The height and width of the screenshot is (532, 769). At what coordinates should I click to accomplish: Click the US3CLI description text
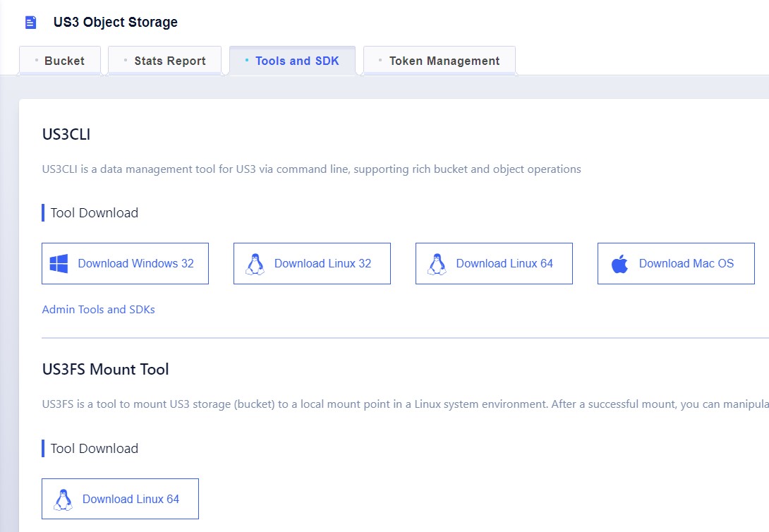coord(311,169)
